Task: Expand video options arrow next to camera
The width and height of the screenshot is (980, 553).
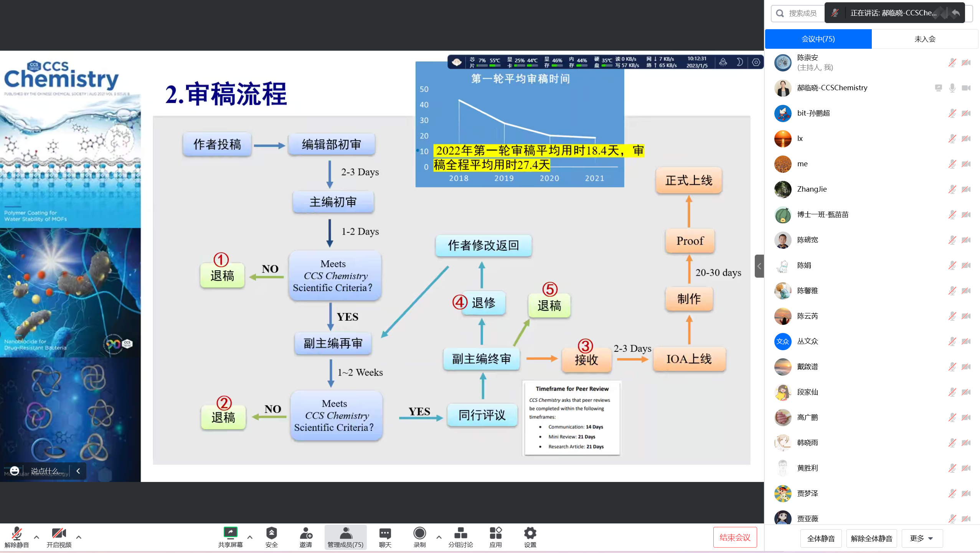Action: pos(79,537)
